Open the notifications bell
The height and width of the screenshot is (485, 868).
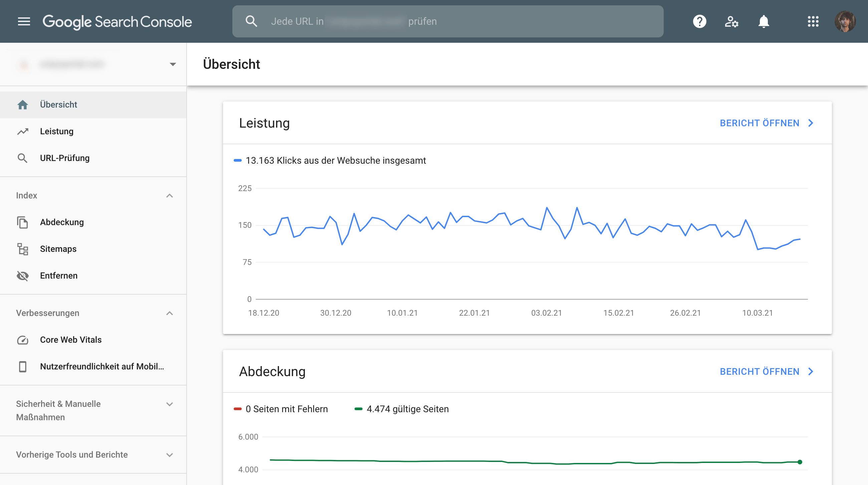click(x=764, y=22)
